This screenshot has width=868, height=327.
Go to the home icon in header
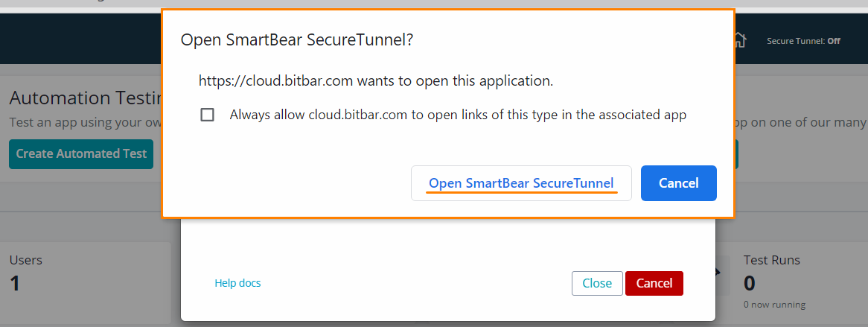[739, 40]
